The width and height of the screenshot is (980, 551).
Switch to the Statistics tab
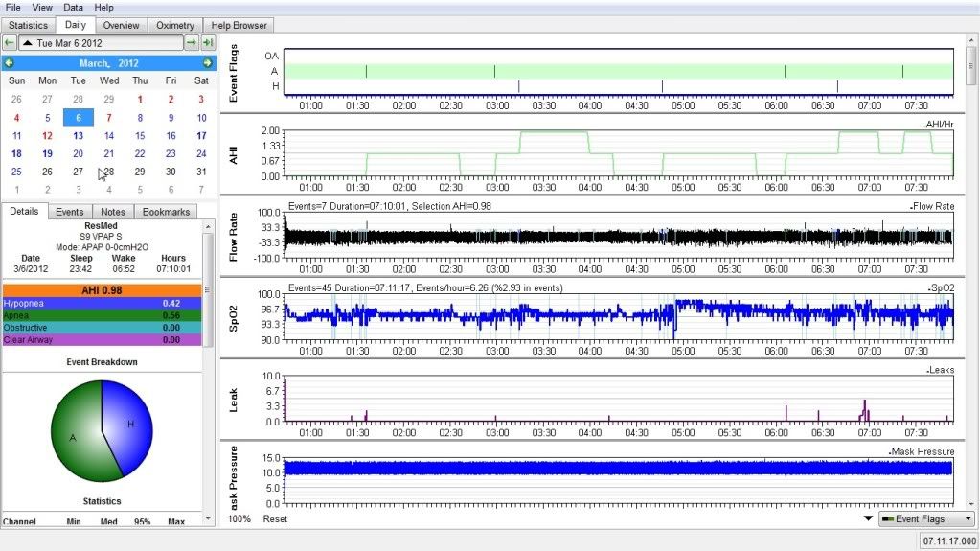pos(28,25)
